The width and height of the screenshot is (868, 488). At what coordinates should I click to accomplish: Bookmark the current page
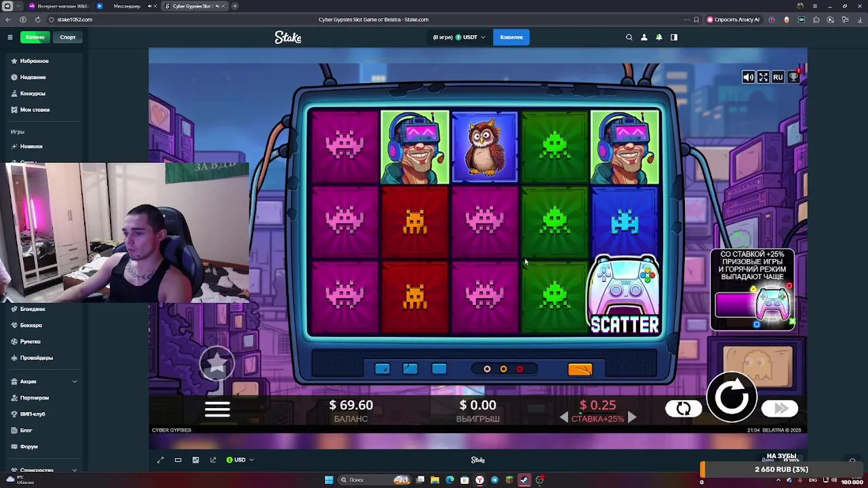pos(696,20)
